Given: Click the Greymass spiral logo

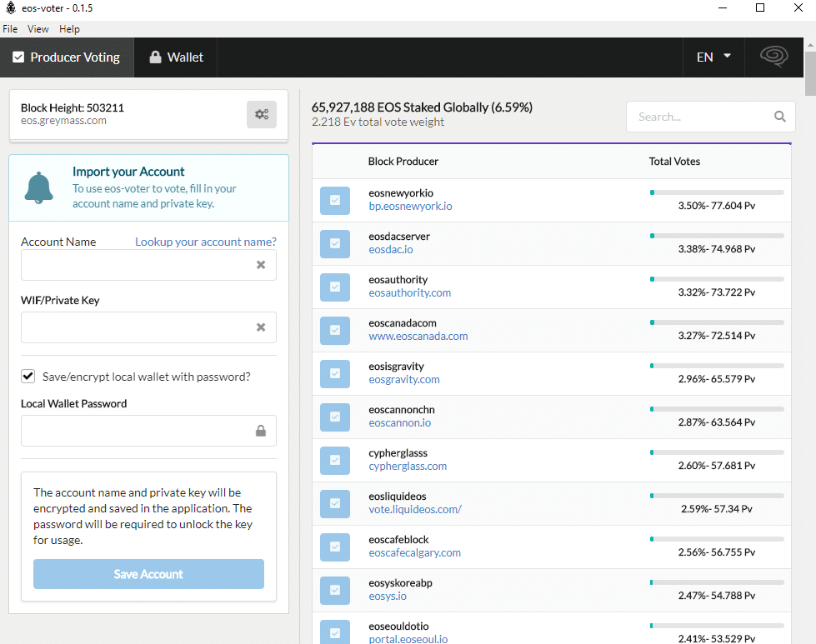Looking at the screenshot, I should [773, 57].
